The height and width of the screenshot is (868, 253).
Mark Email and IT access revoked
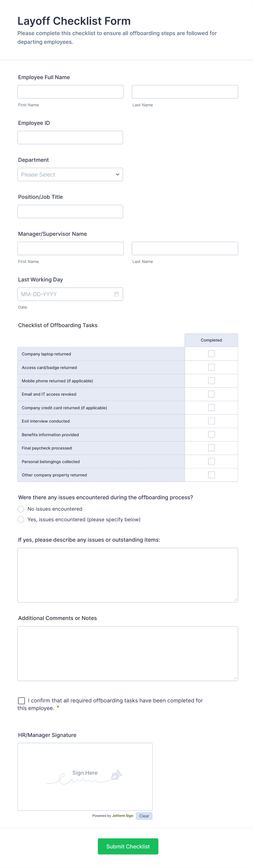click(x=211, y=394)
